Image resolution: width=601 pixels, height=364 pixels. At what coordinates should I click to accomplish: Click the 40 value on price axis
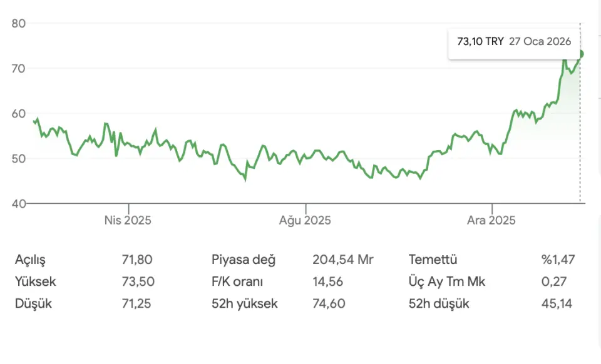click(x=18, y=203)
